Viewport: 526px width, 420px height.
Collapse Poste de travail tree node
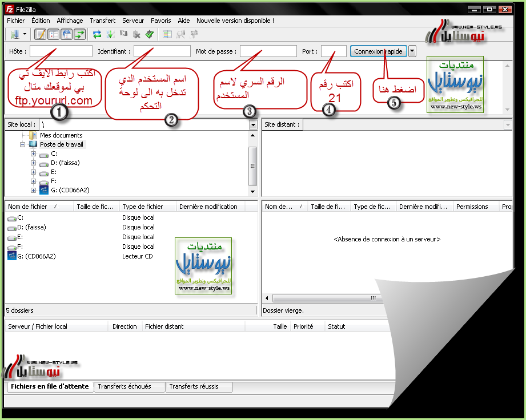pos(22,144)
